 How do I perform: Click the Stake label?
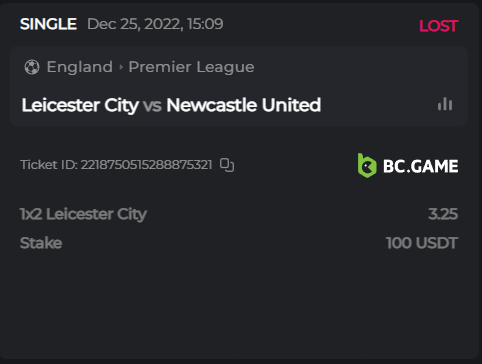pos(41,243)
